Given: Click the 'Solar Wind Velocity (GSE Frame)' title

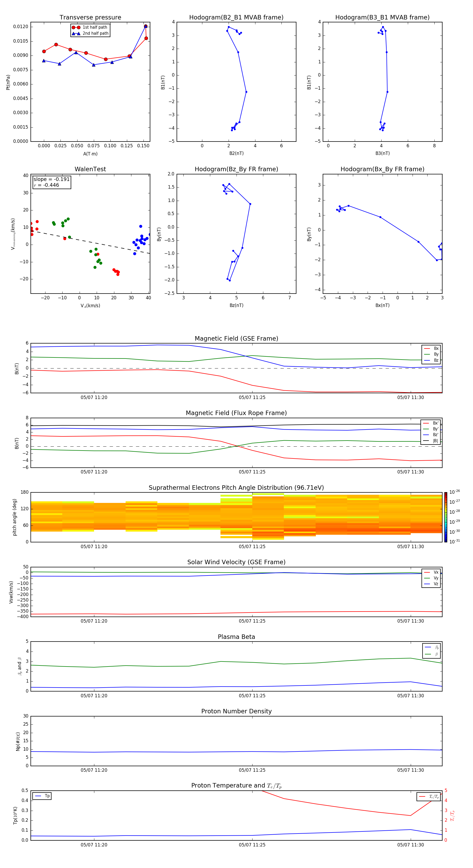Looking at the screenshot, I should (x=236, y=562).
